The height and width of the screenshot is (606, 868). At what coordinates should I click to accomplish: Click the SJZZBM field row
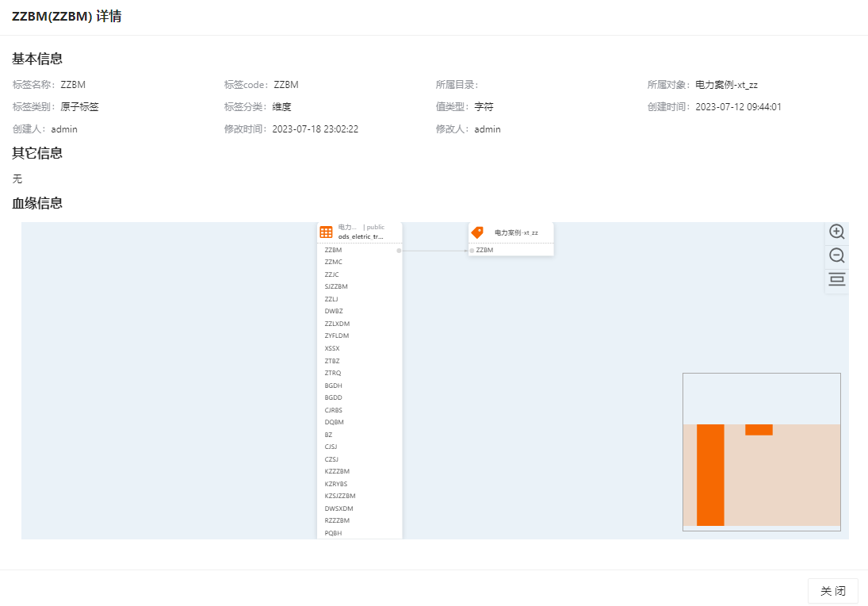point(336,286)
